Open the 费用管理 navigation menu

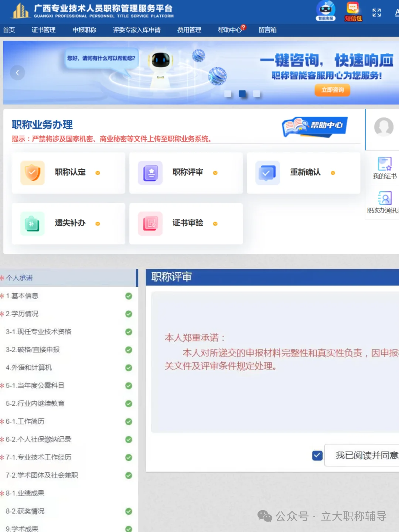point(189,30)
